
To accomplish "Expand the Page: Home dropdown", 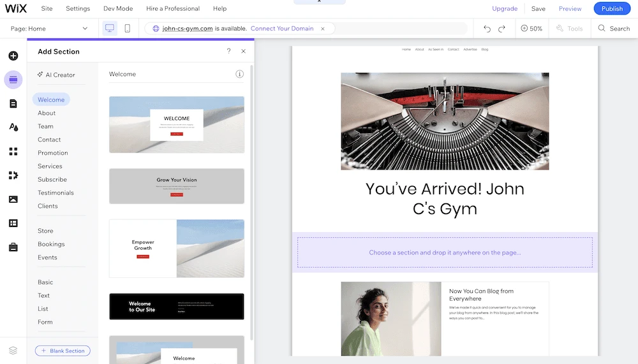I will pyautogui.click(x=49, y=29).
